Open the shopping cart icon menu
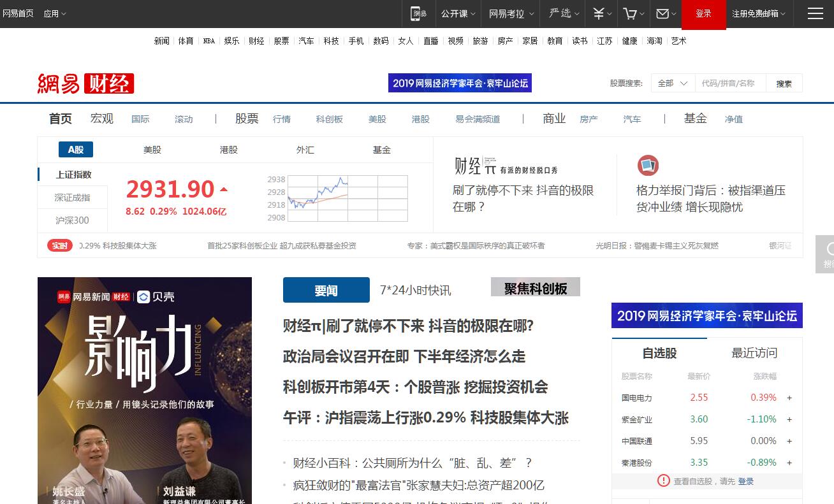Screen dimensions: 834x504 (x=633, y=13)
